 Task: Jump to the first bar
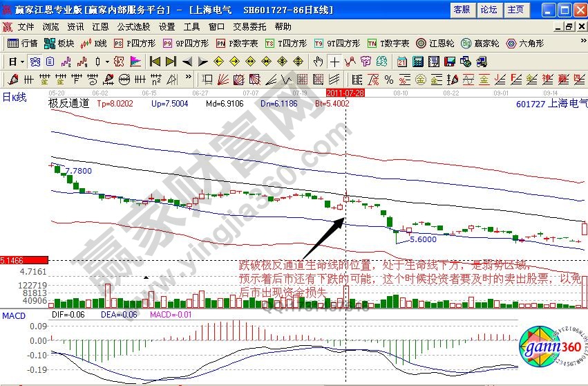(155, 62)
